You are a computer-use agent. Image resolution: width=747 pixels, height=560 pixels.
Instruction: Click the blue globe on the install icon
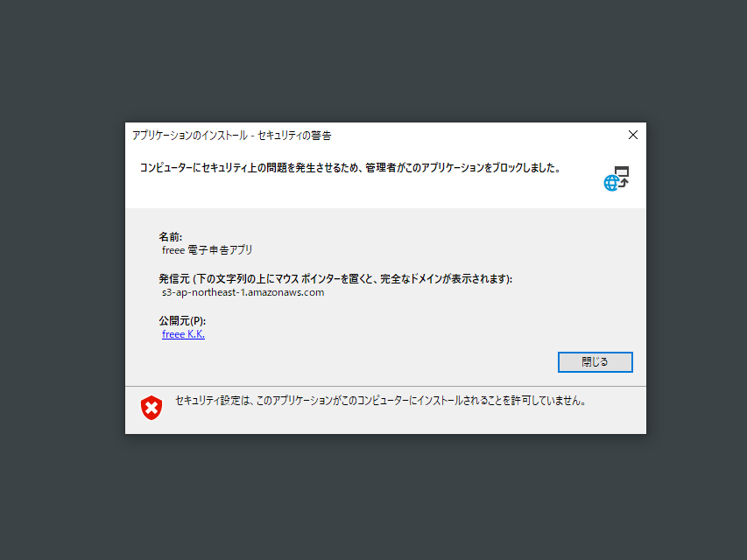point(611,183)
